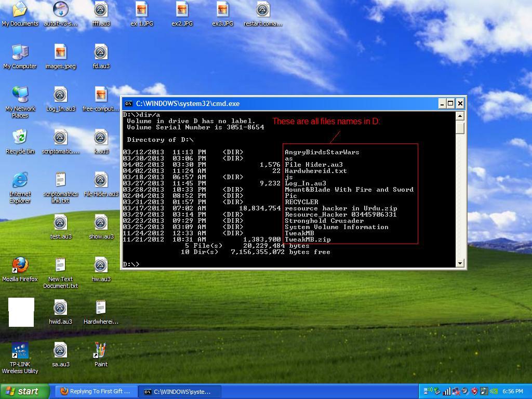Screen dimensions: 532x399
Task: Select the show.au3 script icon
Action: [101, 227]
